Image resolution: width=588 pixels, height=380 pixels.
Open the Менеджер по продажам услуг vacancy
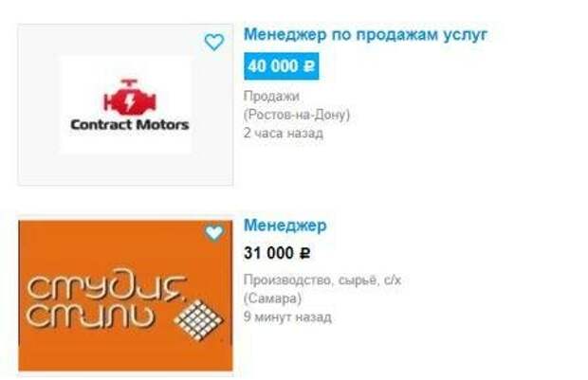(365, 35)
